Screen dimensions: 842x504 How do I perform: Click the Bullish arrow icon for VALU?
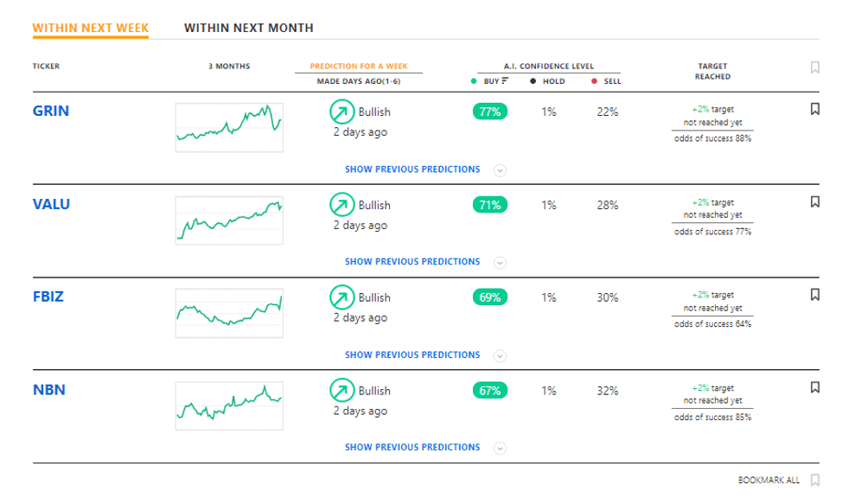[x=341, y=205]
